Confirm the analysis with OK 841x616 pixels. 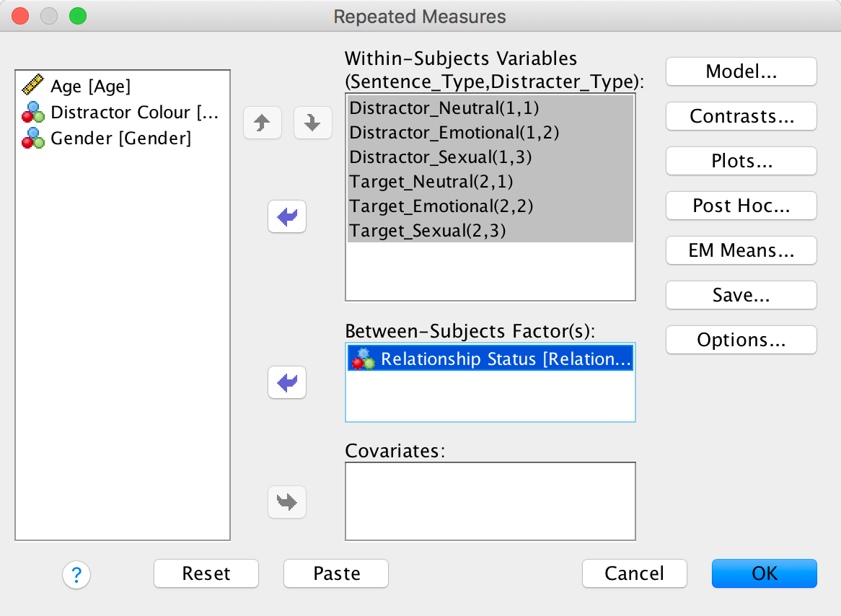point(764,573)
